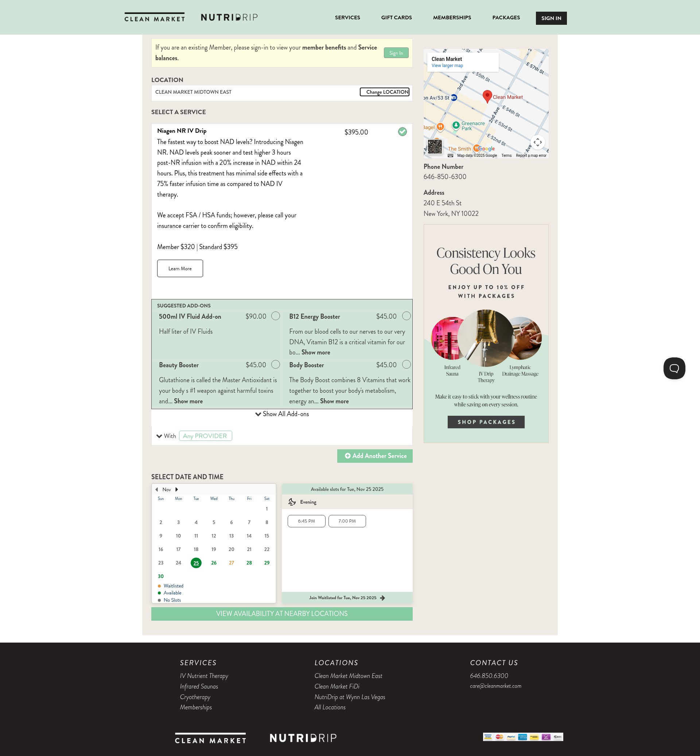This screenshot has height=756, width=700.
Task: Open IV Nutrient Therapy footer link
Action: (x=204, y=676)
